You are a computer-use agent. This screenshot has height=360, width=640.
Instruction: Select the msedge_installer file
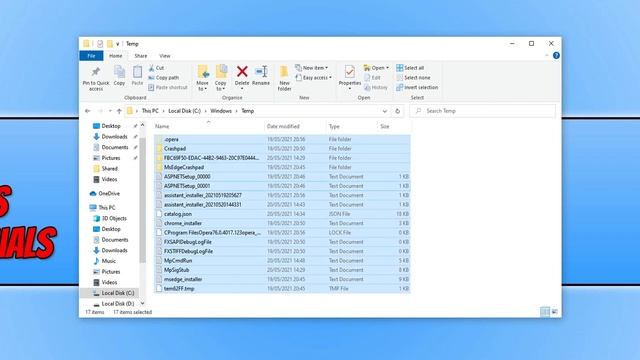(x=282, y=279)
